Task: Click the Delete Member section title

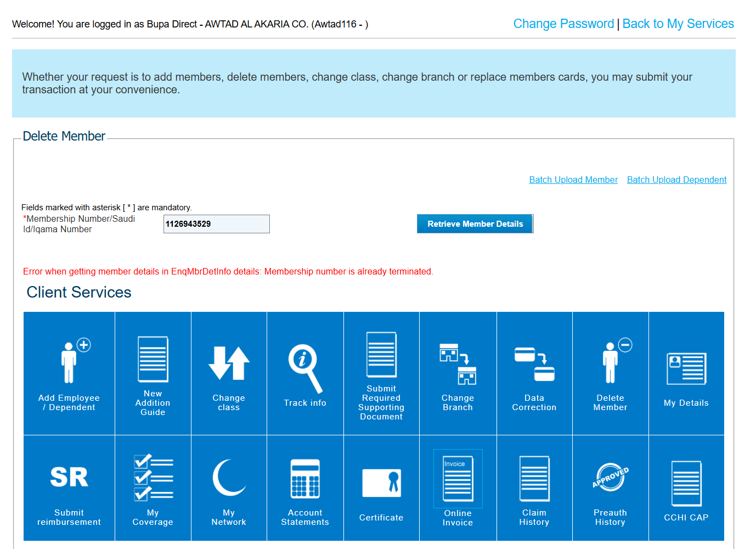Action: tap(64, 136)
